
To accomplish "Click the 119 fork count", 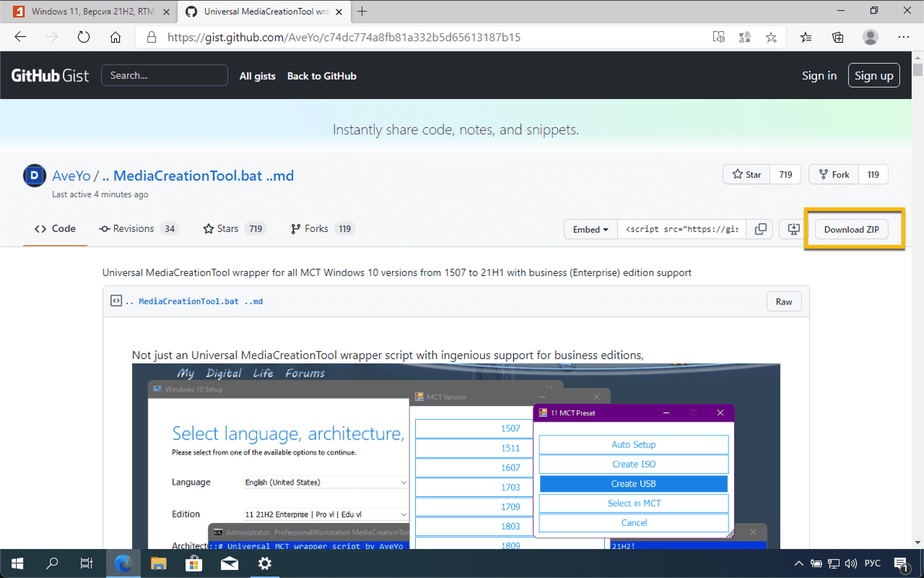I will (873, 174).
